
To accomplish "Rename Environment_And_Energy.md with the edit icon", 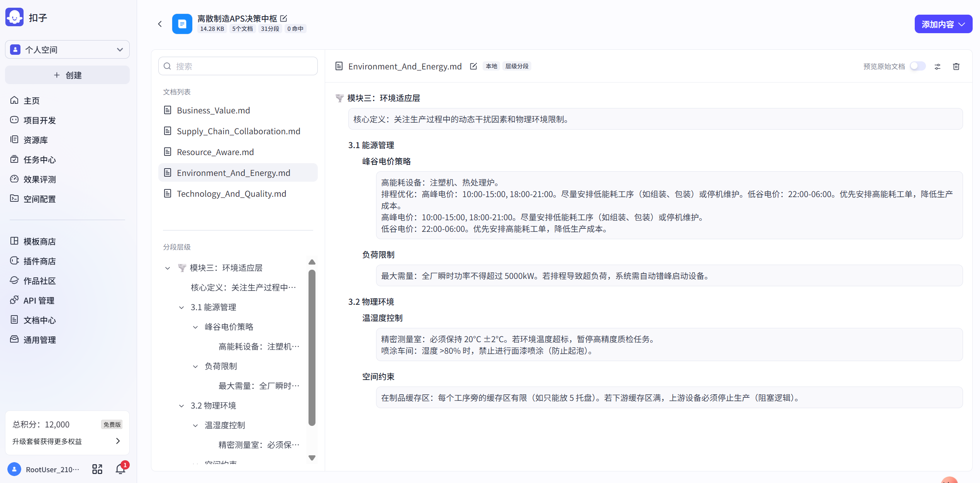I will tap(473, 66).
